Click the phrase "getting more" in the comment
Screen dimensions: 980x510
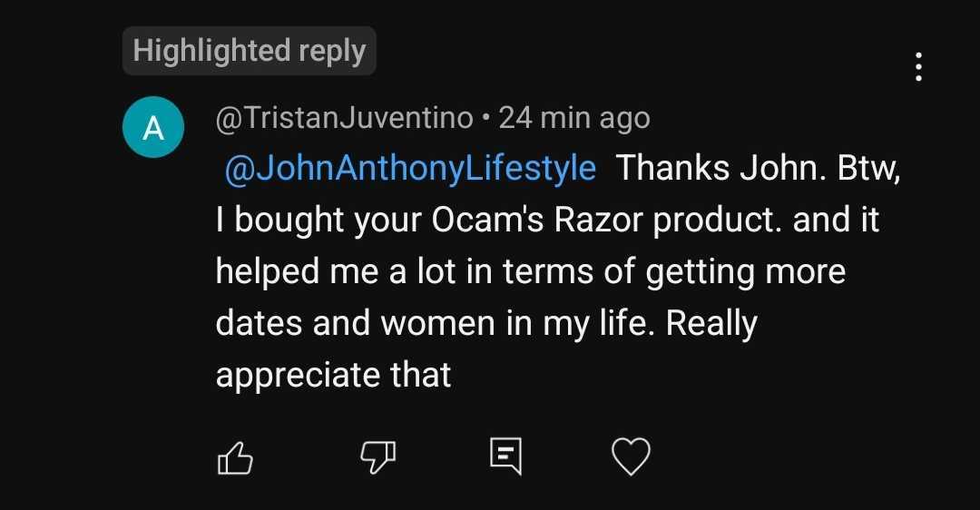pos(745,272)
